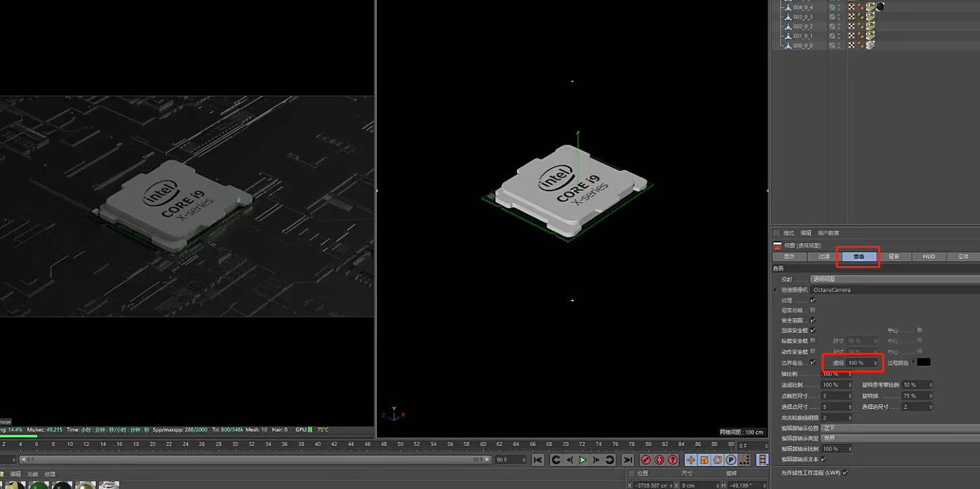980x489 pixels.
Task: Toggle the linear workflow (LWF) checkbox
Action: pyautogui.click(x=845, y=472)
